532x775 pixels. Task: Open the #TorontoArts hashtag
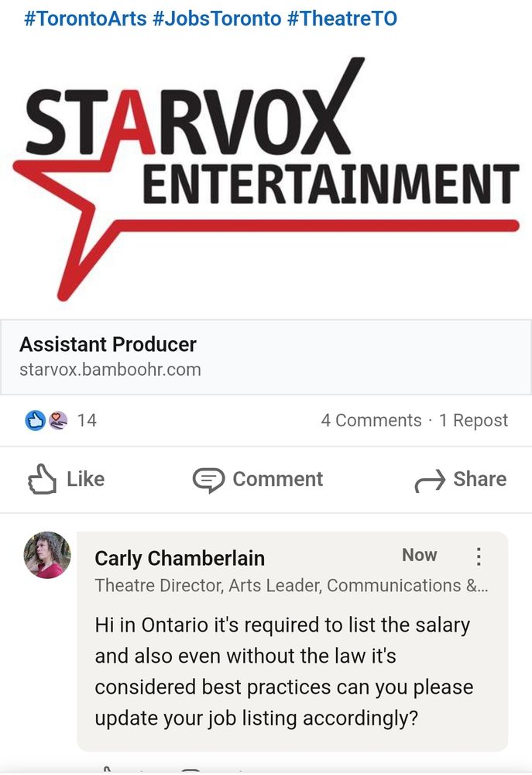click(x=85, y=19)
